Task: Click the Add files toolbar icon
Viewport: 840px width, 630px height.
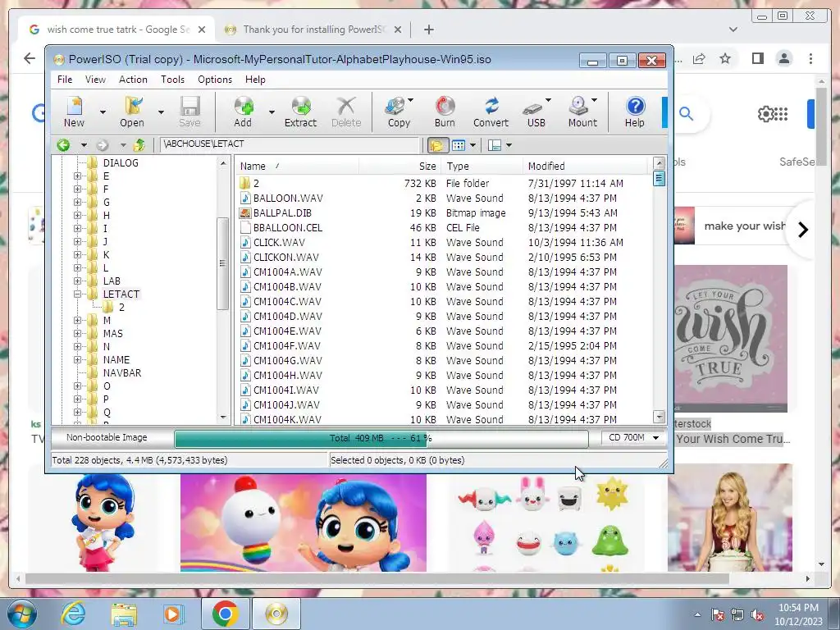Action: [243, 112]
